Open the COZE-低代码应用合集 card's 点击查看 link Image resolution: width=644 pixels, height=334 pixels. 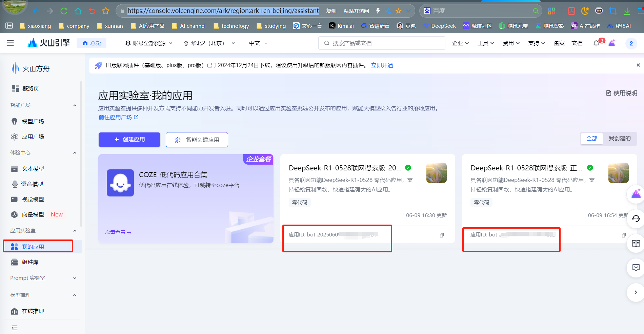(118, 232)
